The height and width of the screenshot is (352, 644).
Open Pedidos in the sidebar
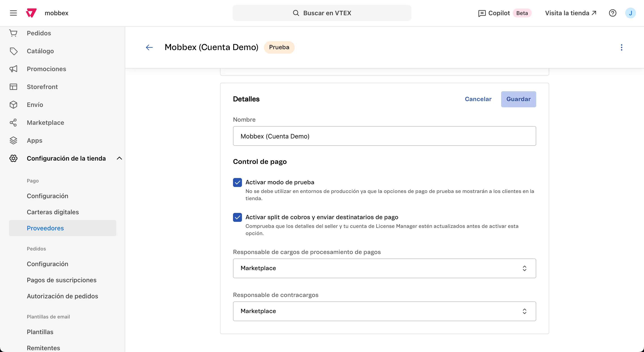coord(39,33)
